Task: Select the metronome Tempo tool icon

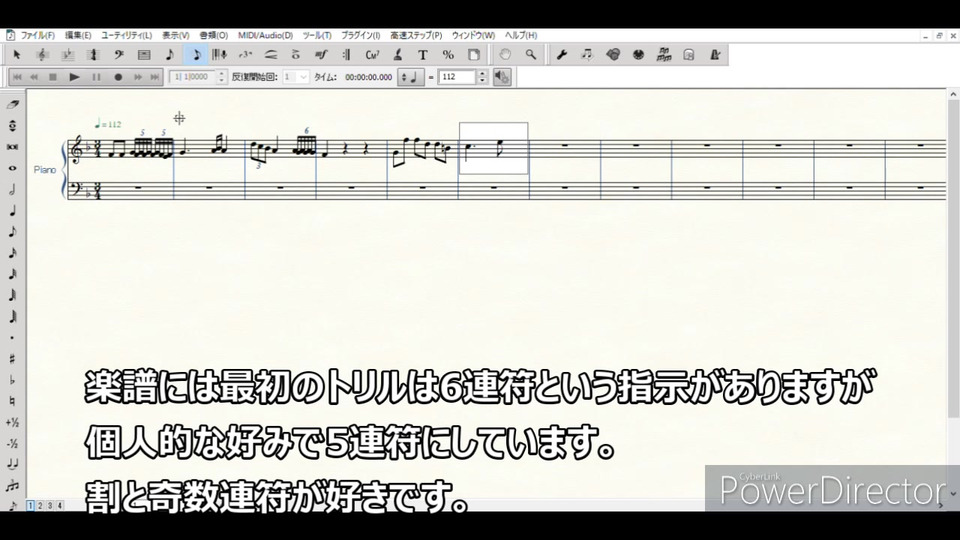Action: click(714, 55)
